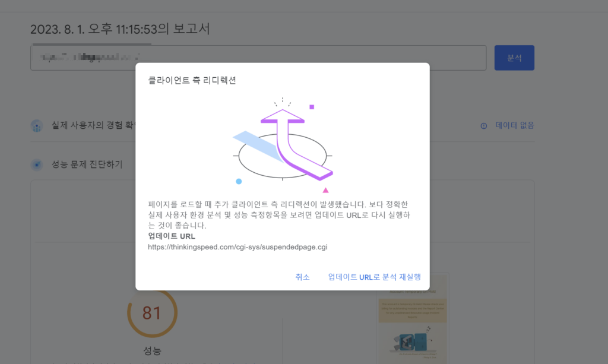Select the person icon beside "실제 사용자의 경험"
This screenshot has width=608, height=364.
point(37,126)
